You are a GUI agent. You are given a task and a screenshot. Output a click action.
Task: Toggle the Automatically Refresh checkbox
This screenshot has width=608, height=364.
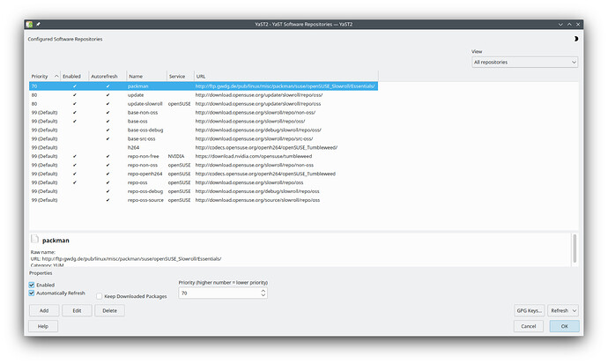point(32,293)
